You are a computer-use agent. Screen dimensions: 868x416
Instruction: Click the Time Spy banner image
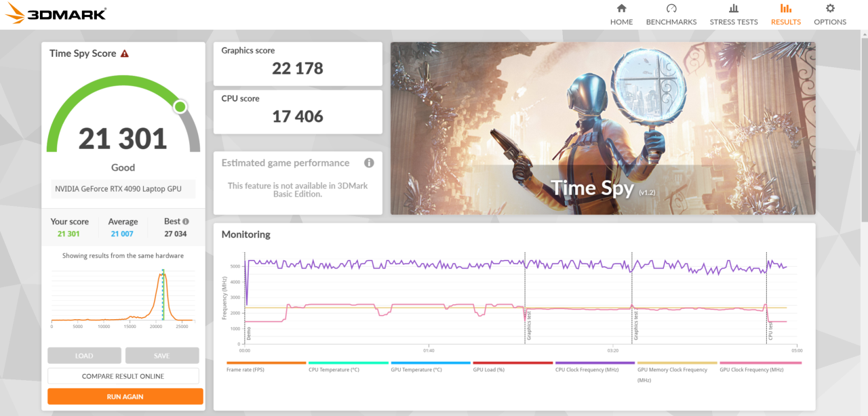[x=603, y=128]
